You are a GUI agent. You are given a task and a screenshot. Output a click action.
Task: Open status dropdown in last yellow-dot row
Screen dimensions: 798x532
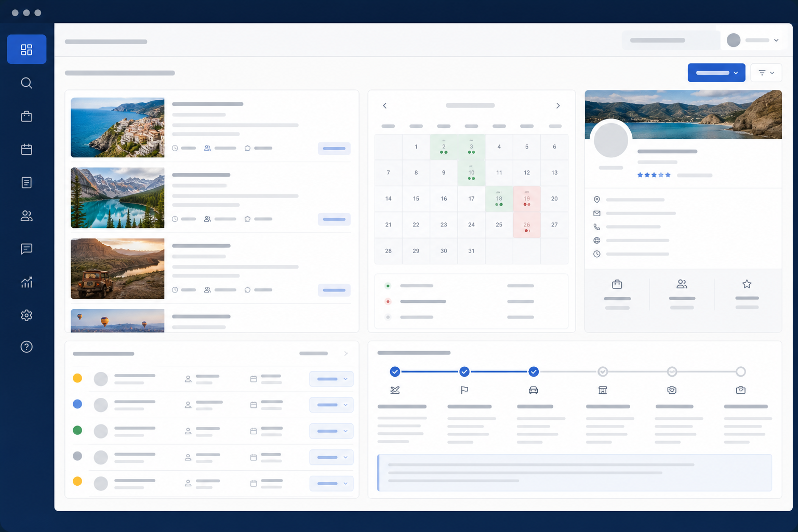point(331,483)
